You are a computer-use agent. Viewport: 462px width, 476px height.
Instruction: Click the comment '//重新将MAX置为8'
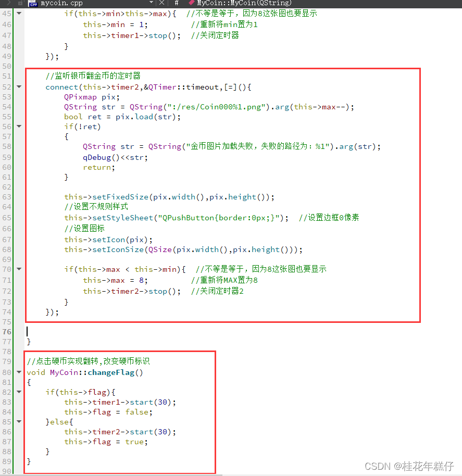[x=224, y=280]
